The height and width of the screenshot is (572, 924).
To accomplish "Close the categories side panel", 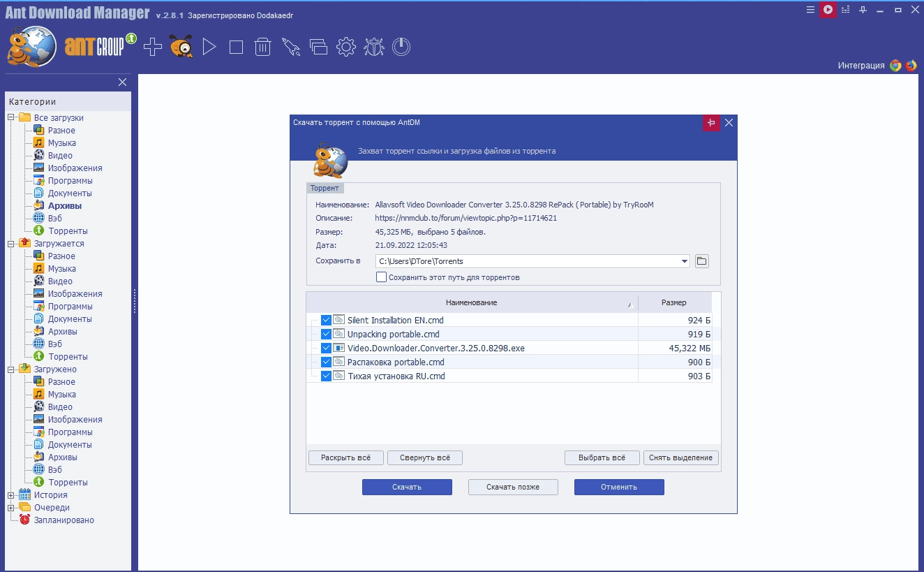I will (123, 82).
